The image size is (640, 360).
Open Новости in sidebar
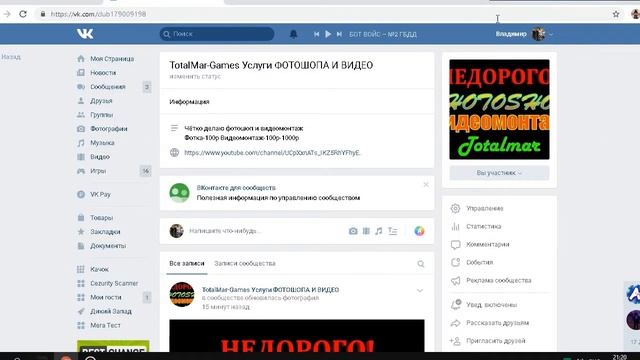coord(103,73)
